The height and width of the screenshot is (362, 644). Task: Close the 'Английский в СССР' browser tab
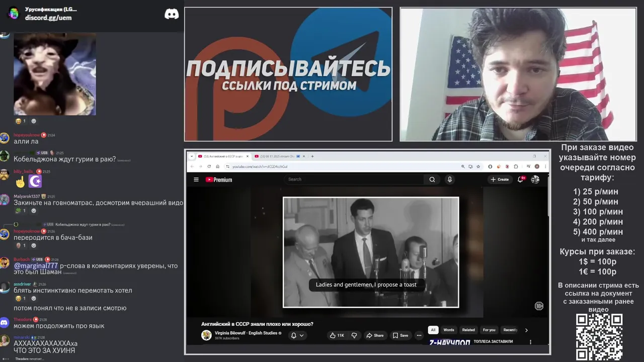click(248, 156)
